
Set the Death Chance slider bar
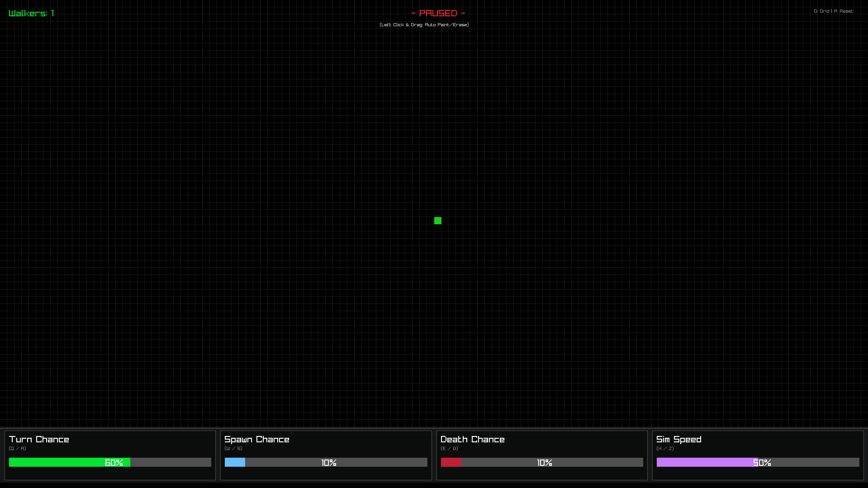coord(542,462)
